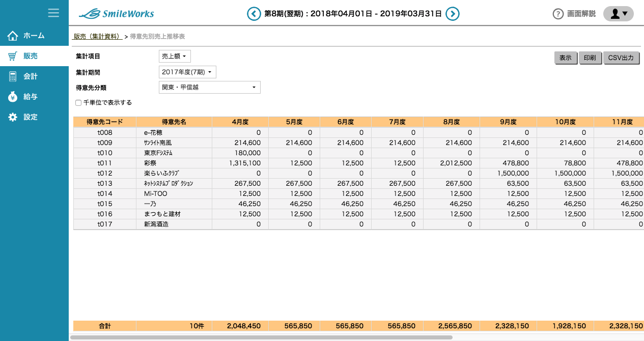The image size is (644, 341).
Task: Click the t009 customer code cell
Action: pyautogui.click(x=104, y=143)
